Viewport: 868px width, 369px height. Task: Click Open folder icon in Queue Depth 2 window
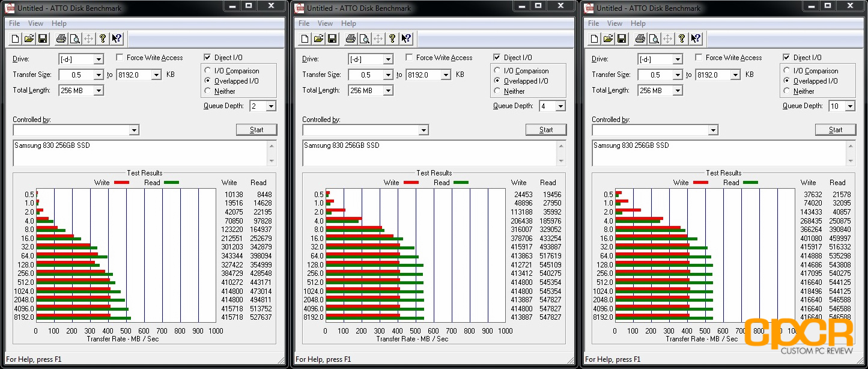point(29,39)
